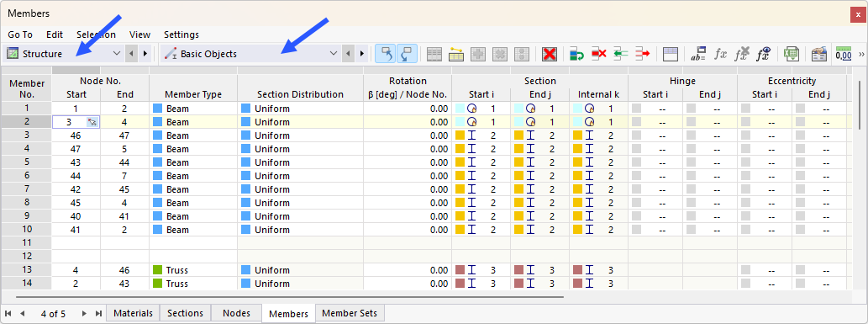868x324 pixels.
Task: Open the Go To menu
Action: [20, 35]
